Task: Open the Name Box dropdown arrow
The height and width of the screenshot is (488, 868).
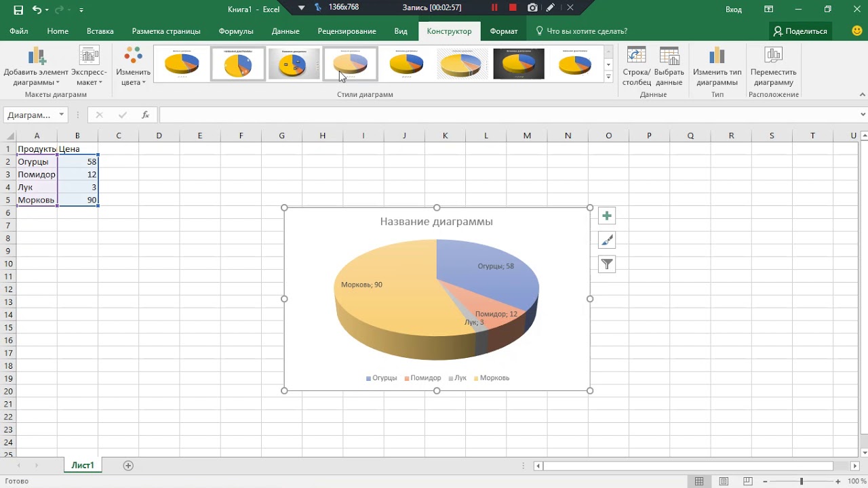Action: click(62, 115)
